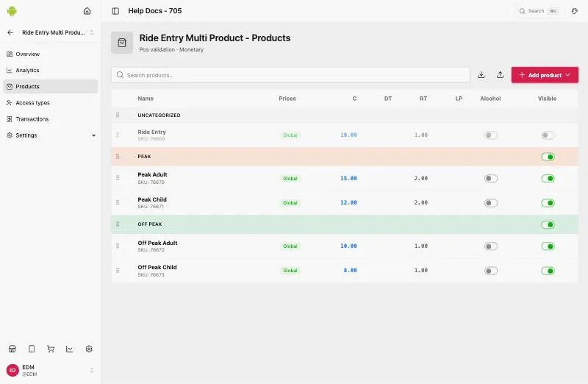Viewport: 588px width, 384px height.
Task: Click the drag handle for PEAK category
Action: point(118,156)
